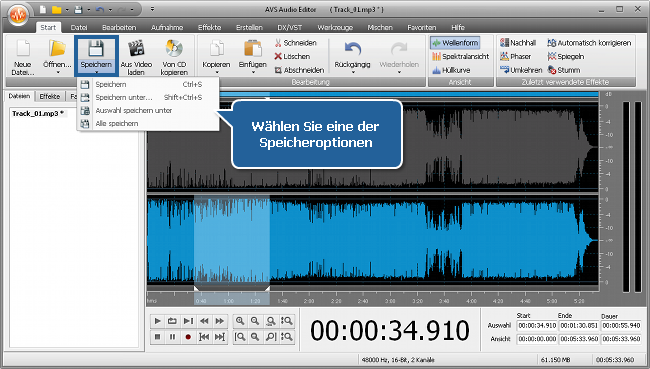The height and width of the screenshot is (369, 650).
Task: Open the Mischen ribbon tab
Action: 380,27
